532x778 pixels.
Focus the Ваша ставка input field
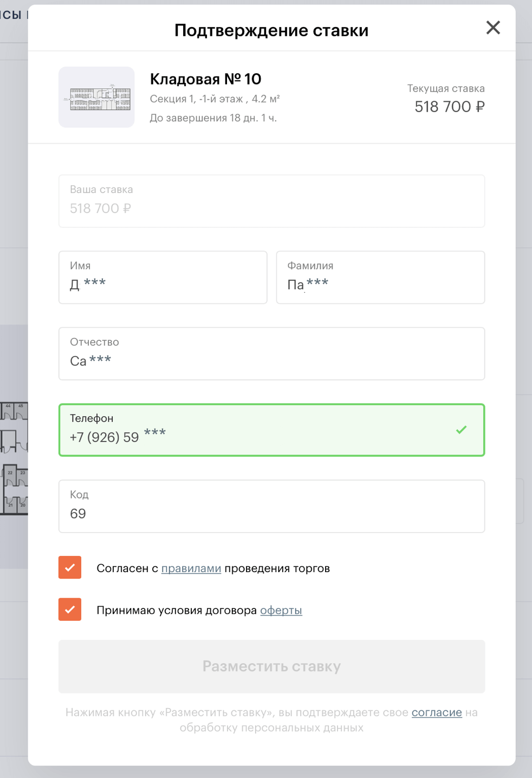tap(271, 202)
